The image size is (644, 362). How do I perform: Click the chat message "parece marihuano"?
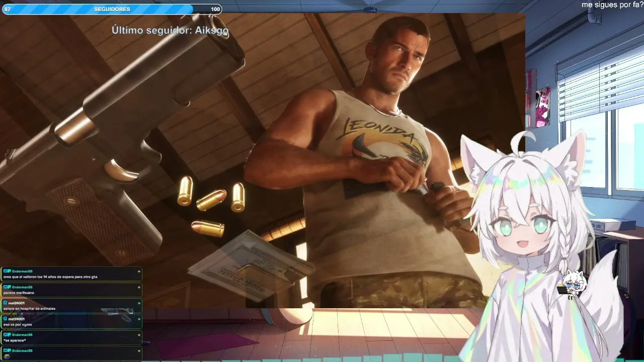click(19, 293)
